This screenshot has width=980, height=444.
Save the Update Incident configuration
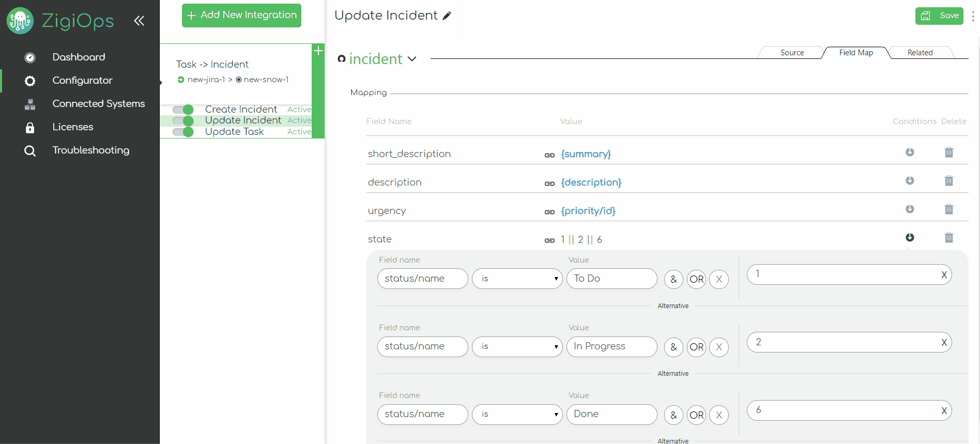(939, 16)
